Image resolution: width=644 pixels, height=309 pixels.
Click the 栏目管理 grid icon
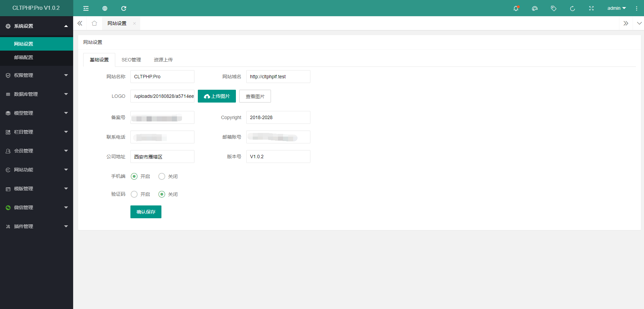pyautogui.click(x=8, y=132)
